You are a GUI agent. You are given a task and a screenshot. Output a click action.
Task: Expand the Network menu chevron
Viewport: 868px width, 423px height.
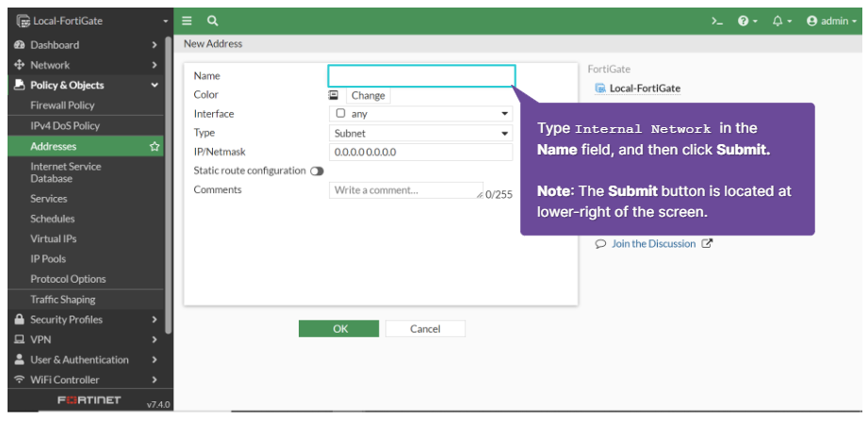pos(155,65)
